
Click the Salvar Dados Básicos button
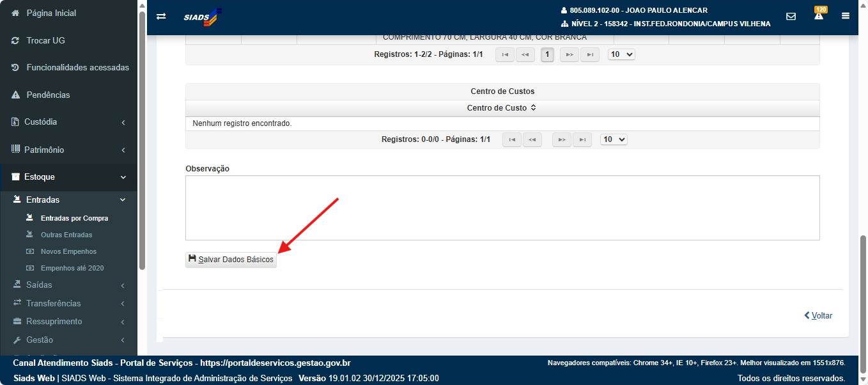231,260
